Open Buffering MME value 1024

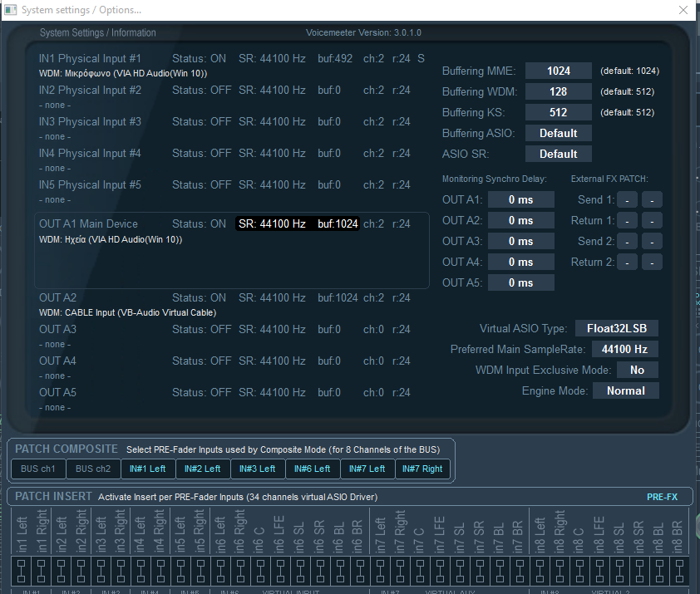[559, 71]
